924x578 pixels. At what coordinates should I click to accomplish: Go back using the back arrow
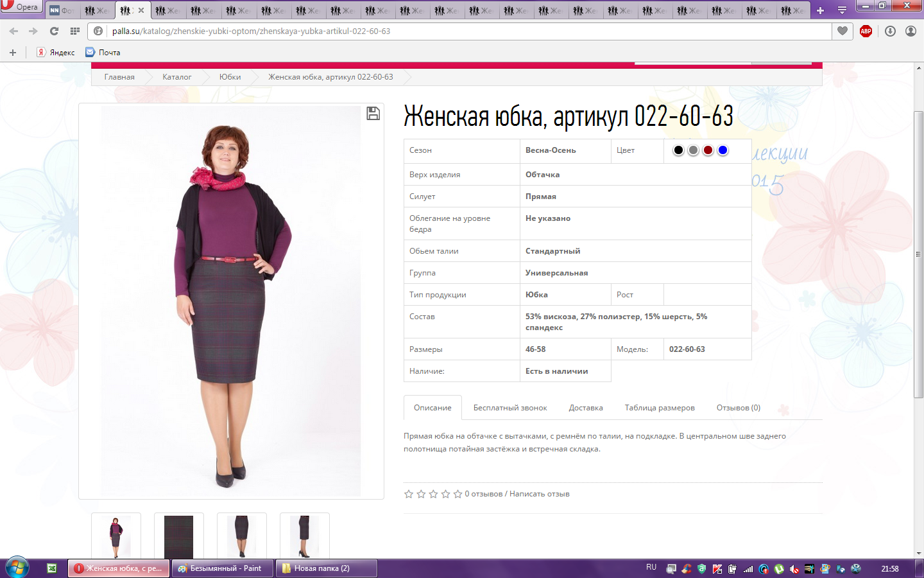(x=14, y=31)
